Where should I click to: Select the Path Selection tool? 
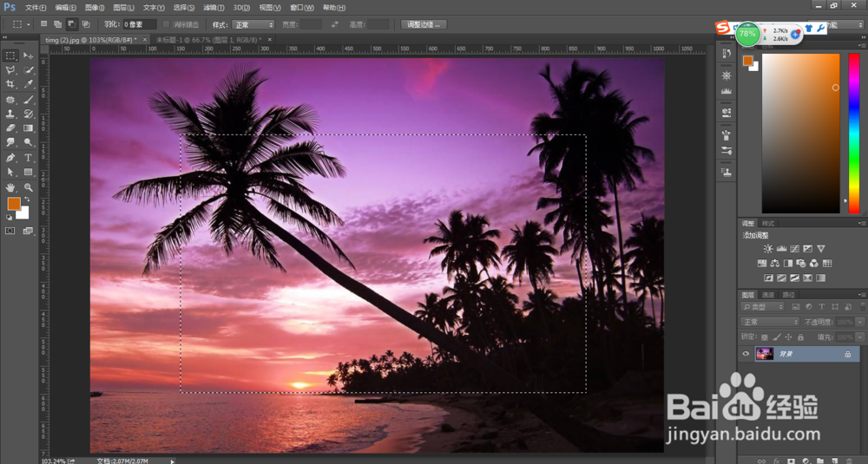[x=10, y=172]
